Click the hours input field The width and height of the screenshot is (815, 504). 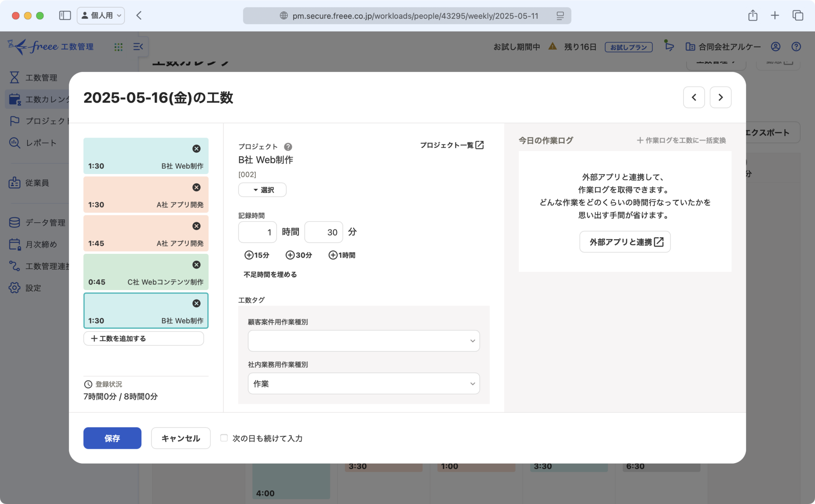[x=257, y=232]
